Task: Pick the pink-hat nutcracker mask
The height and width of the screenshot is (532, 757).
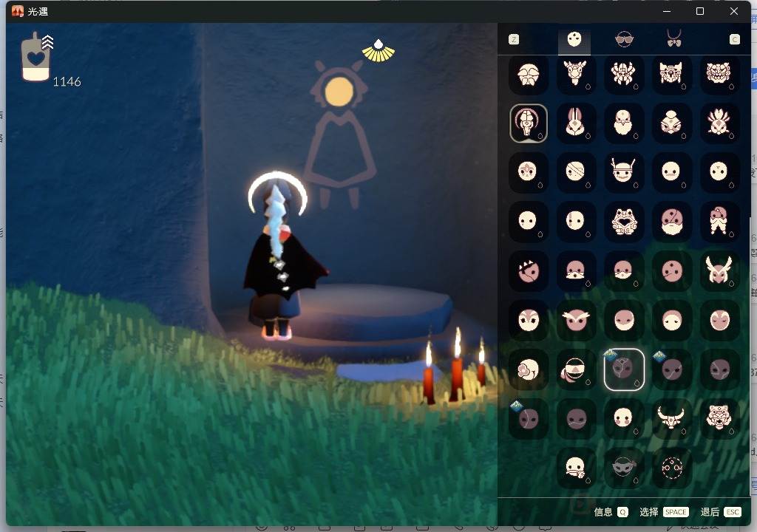Action: [719, 221]
